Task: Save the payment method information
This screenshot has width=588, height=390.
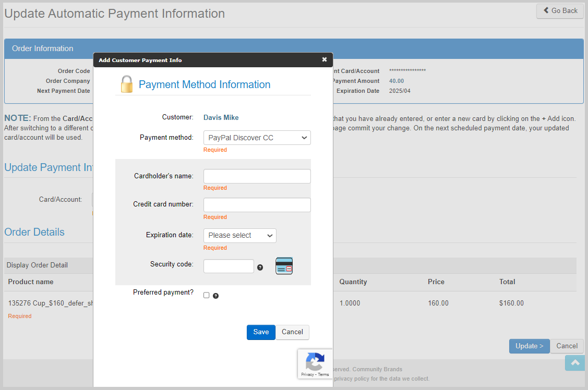Action: point(261,332)
